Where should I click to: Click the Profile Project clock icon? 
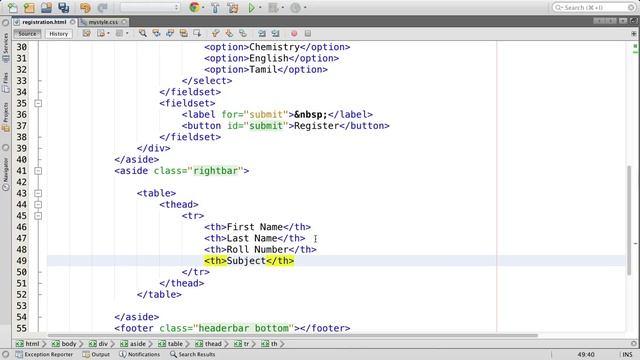click(x=295, y=7)
